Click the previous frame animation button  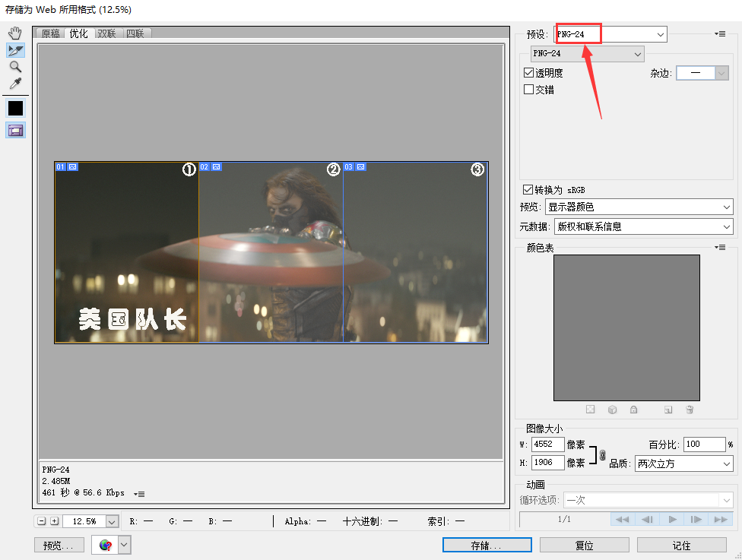647,519
